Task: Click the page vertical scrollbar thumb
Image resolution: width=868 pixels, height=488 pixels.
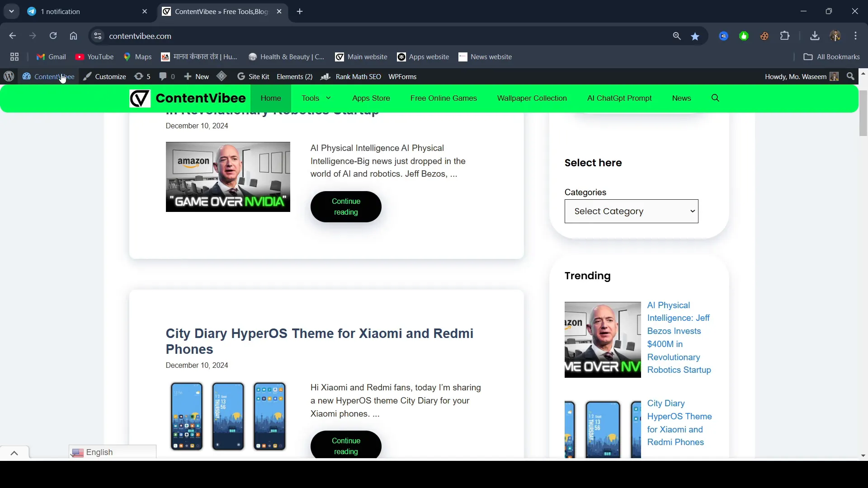Action: point(863,113)
